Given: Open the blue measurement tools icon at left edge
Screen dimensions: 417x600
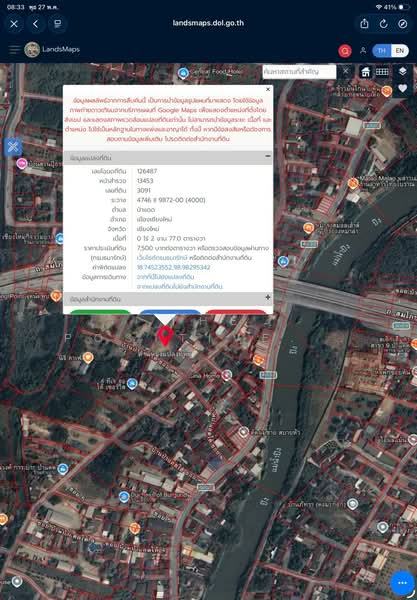Looking at the screenshot, I should coord(13,147).
